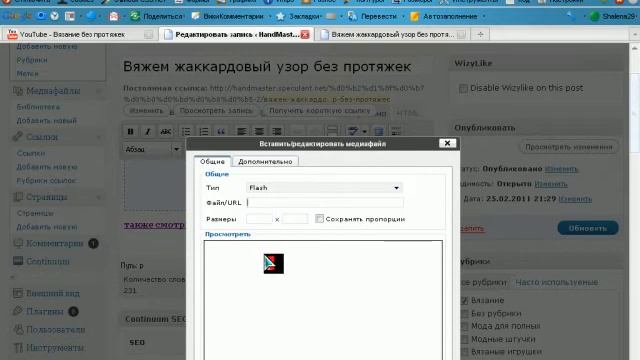Align text right in the editor
Image resolution: width=640 pixels, height=360 pixels.
pos(277,131)
